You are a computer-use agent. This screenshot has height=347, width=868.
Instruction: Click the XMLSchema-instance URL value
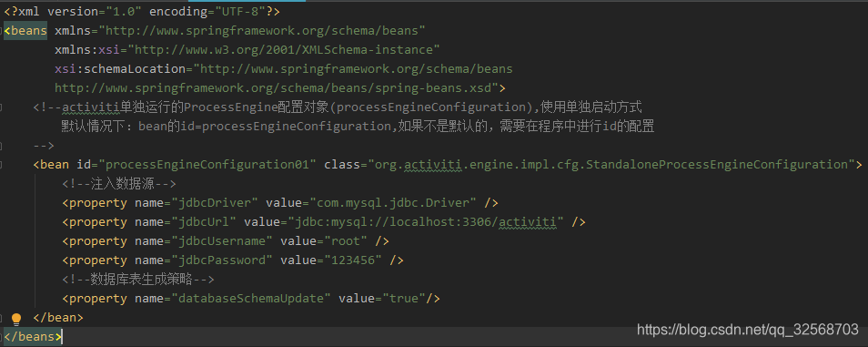pos(284,50)
